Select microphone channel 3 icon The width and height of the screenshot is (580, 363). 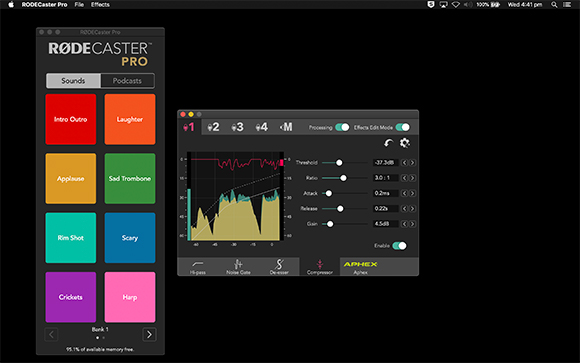pos(237,127)
